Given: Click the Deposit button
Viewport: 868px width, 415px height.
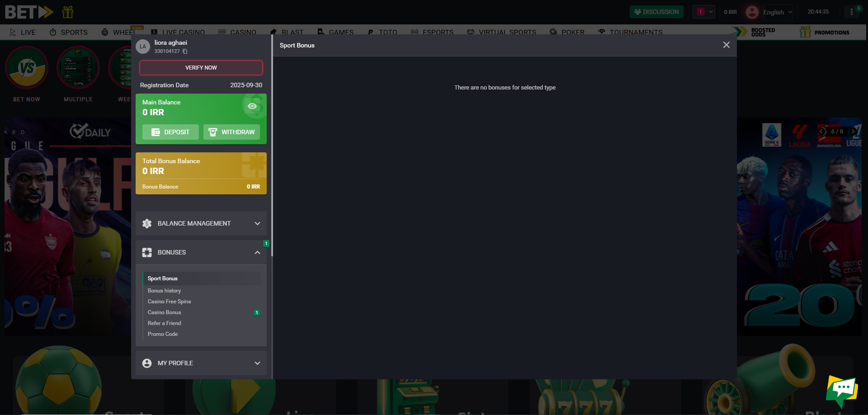Looking at the screenshot, I should pos(170,132).
